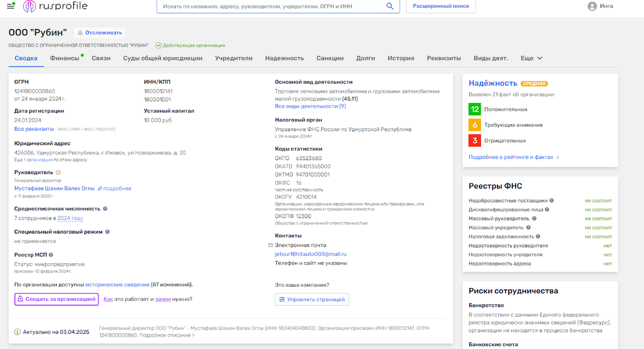This screenshot has height=349, width=644.
Task: Open the История tab
Action: (401, 58)
